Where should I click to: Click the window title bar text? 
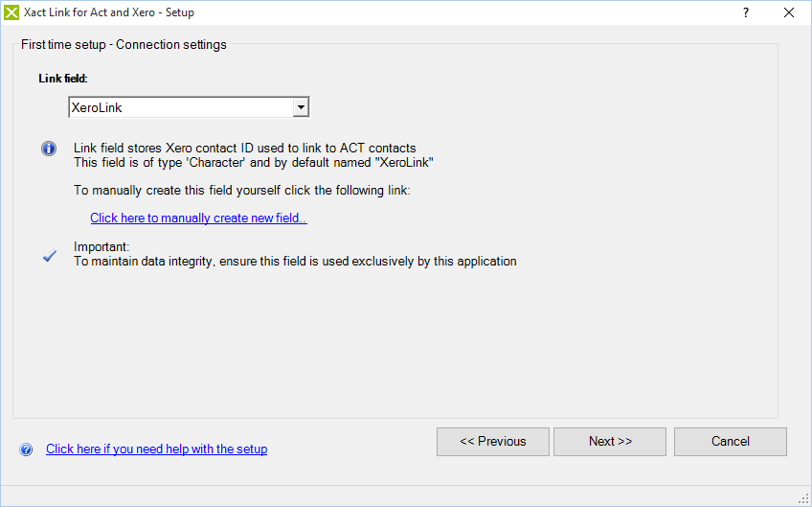click(x=108, y=13)
